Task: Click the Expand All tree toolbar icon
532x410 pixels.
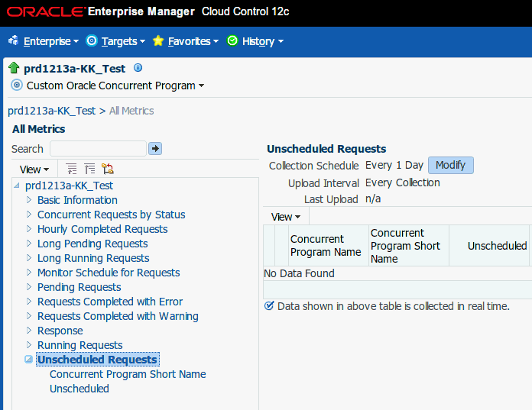Action: pos(71,169)
